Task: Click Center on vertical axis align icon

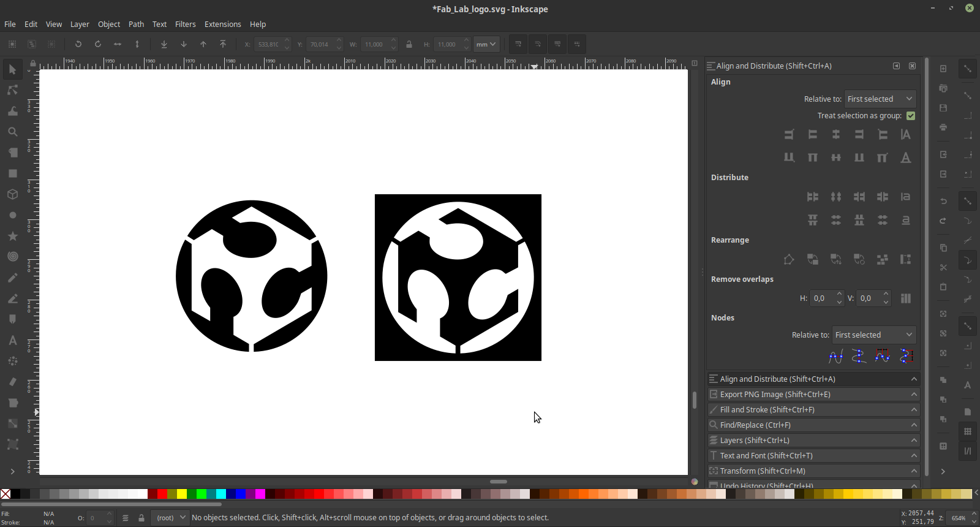Action: click(x=836, y=135)
